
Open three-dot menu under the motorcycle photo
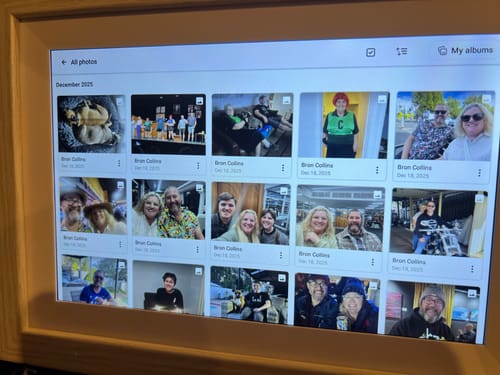pos(472,269)
